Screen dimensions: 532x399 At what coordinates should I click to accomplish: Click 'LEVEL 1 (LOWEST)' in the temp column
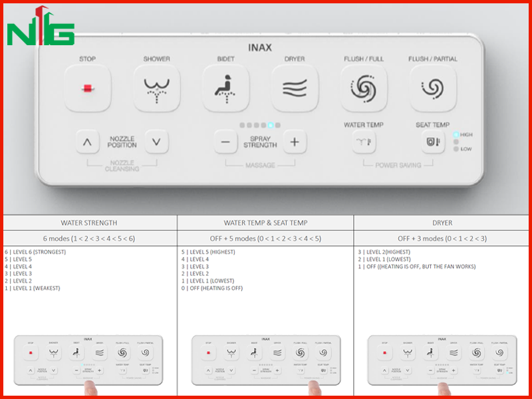207,281
